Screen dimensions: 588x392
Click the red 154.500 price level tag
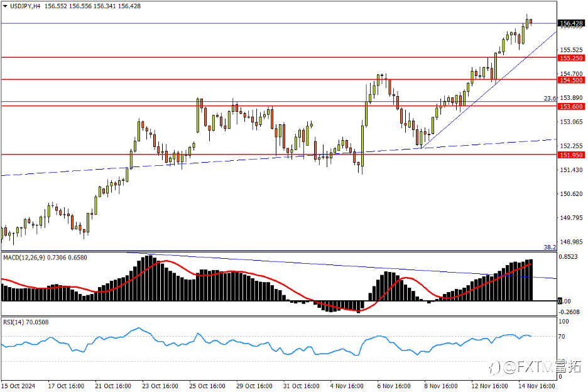pyautogui.click(x=571, y=80)
